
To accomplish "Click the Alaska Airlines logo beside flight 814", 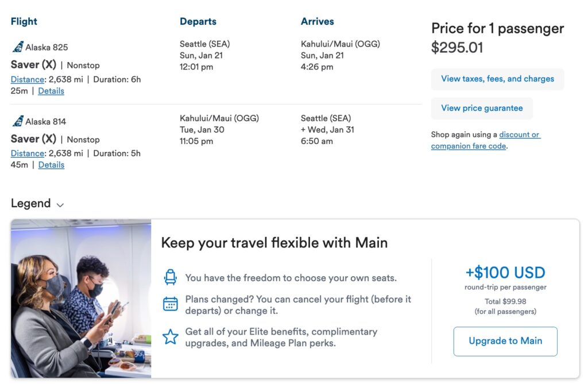I will [17, 121].
